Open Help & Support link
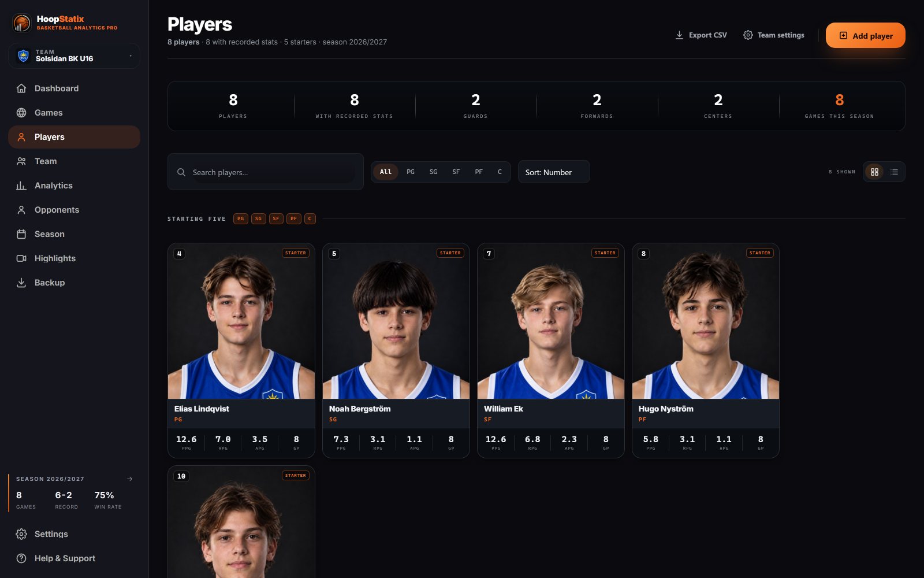Image resolution: width=924 pixels, height=578 pixels. coord(74,558)
